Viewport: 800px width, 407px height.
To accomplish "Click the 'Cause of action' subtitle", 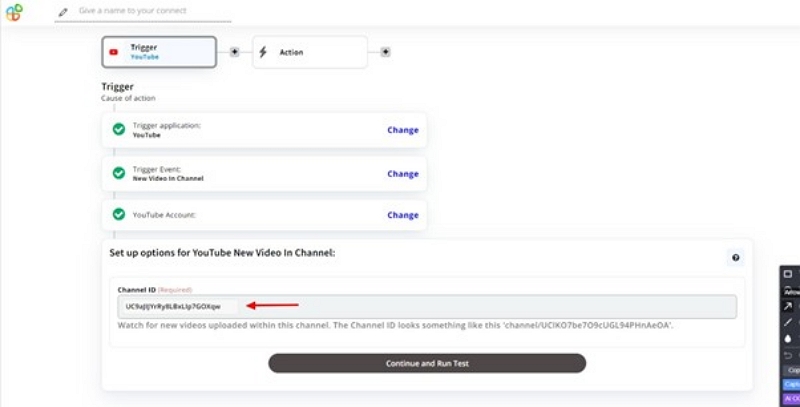I will 128,98.
